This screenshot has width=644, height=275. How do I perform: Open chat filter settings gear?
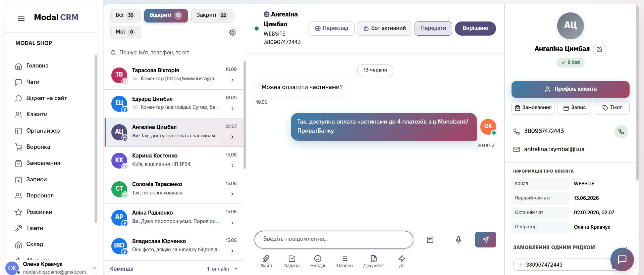tap(232, 33)
